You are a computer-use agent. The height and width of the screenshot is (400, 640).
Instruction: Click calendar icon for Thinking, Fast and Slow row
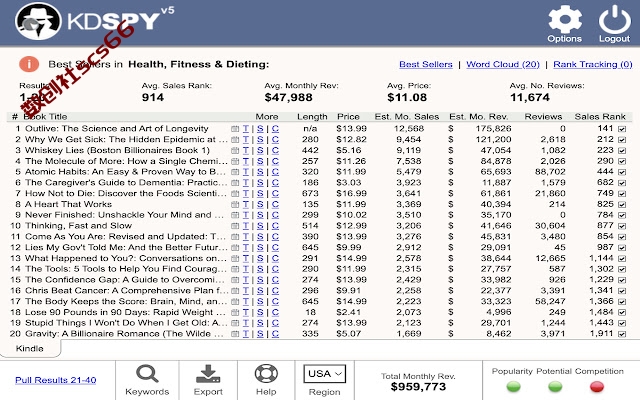tap(235, 226)
